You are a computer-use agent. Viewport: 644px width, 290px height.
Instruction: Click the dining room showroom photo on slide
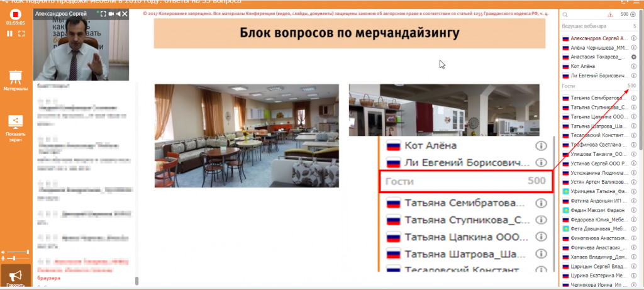247,135
